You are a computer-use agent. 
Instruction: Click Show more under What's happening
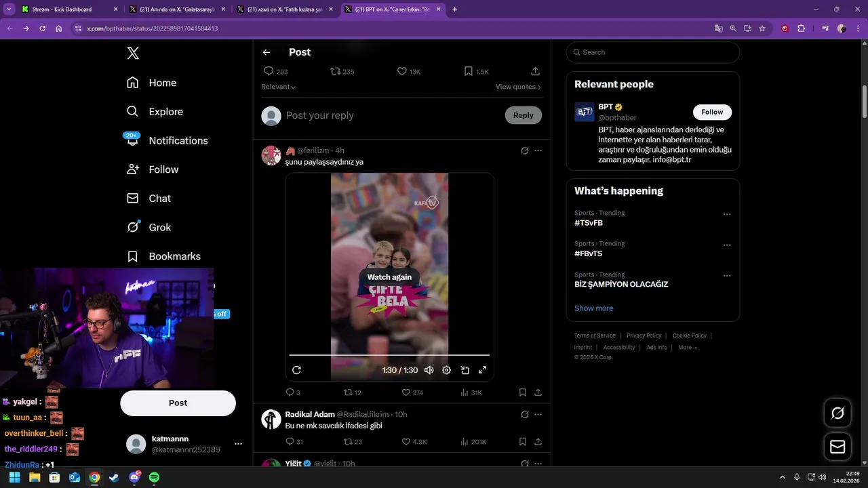point(593,308)
